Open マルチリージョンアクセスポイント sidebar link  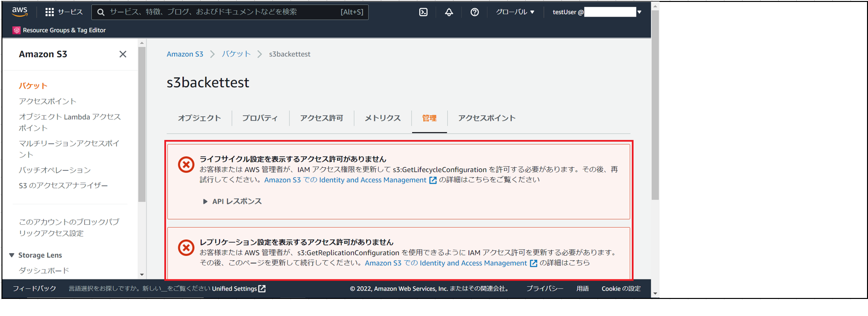(x=69, y=149)
